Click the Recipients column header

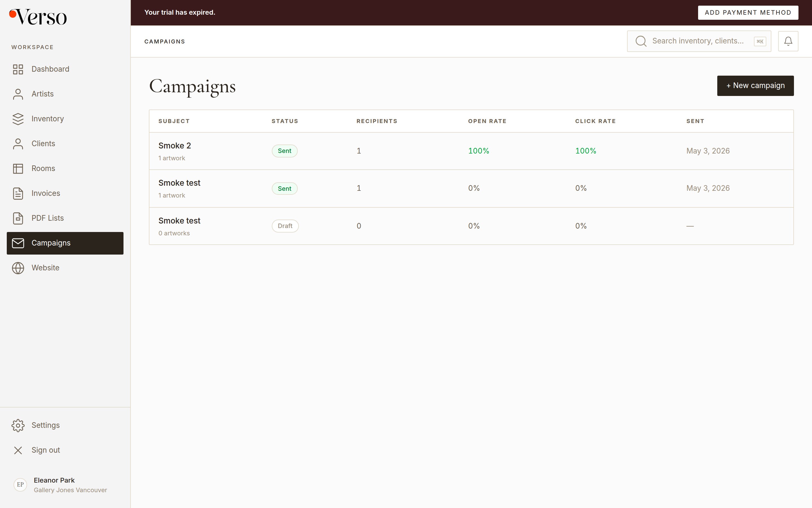pos(377,121)
